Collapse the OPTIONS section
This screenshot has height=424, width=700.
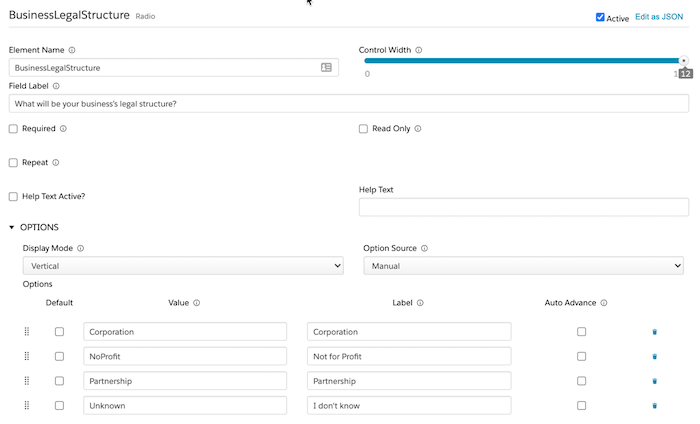coord(12,227)
